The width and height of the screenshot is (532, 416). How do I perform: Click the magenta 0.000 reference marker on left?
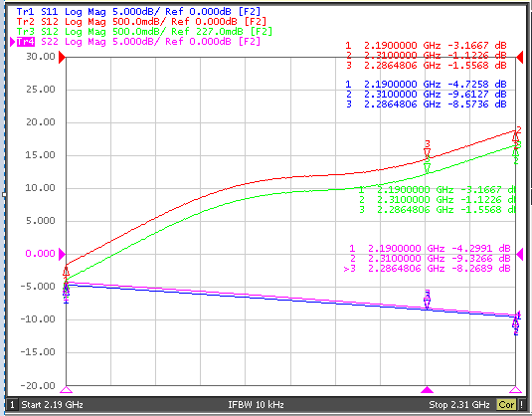[x=62, y=254]
